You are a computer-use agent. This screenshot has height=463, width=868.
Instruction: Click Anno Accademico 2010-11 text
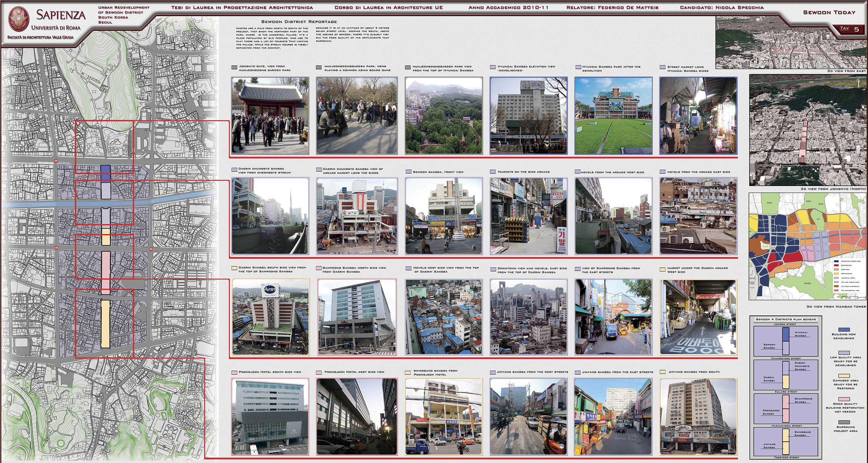coord(508,7)
